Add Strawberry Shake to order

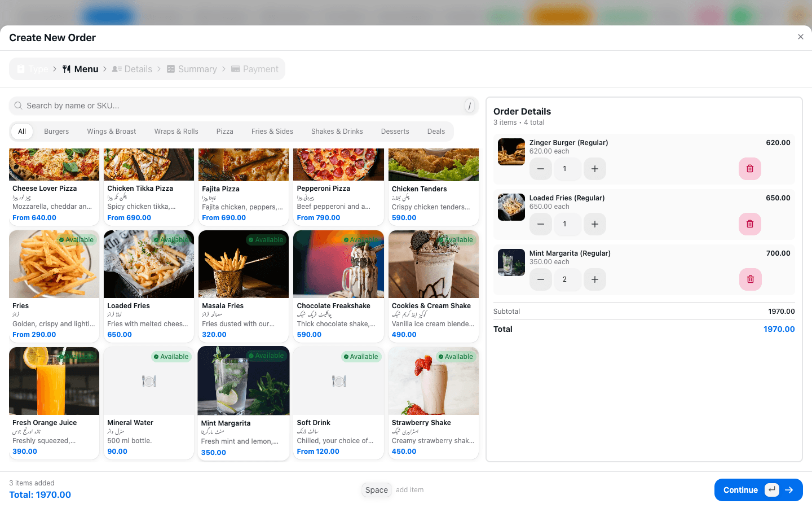click(x=434, y=403)
